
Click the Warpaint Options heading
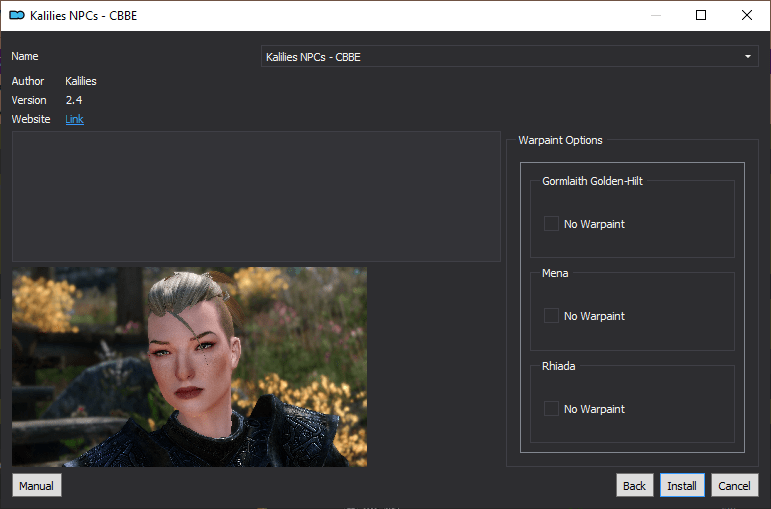561,140
